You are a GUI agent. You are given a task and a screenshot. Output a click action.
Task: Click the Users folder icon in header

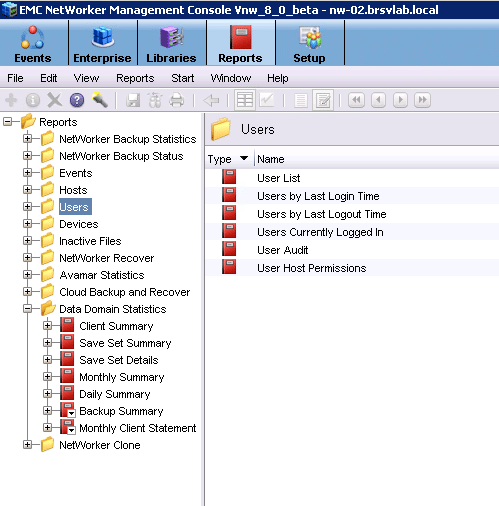(221, 129)
